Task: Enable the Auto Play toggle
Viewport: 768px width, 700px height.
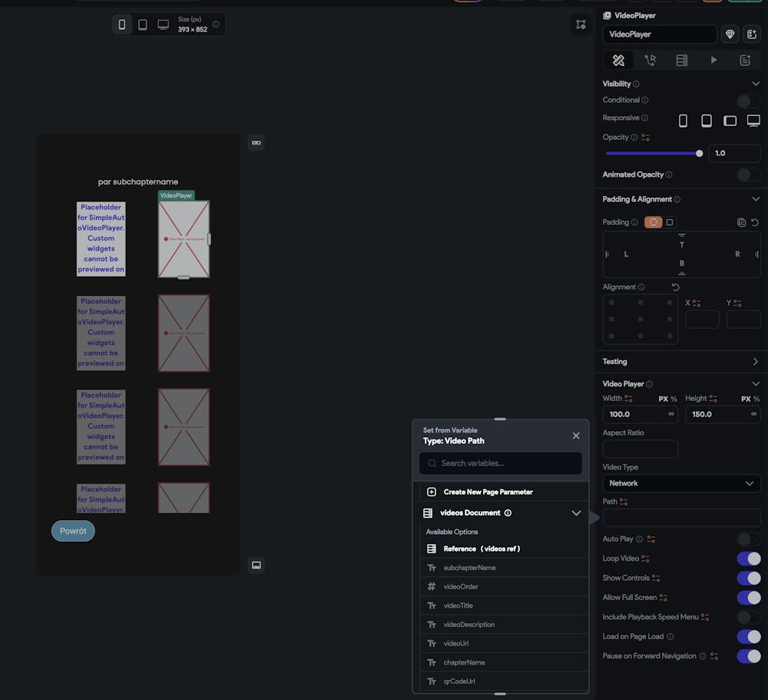Action: point(748,539)
